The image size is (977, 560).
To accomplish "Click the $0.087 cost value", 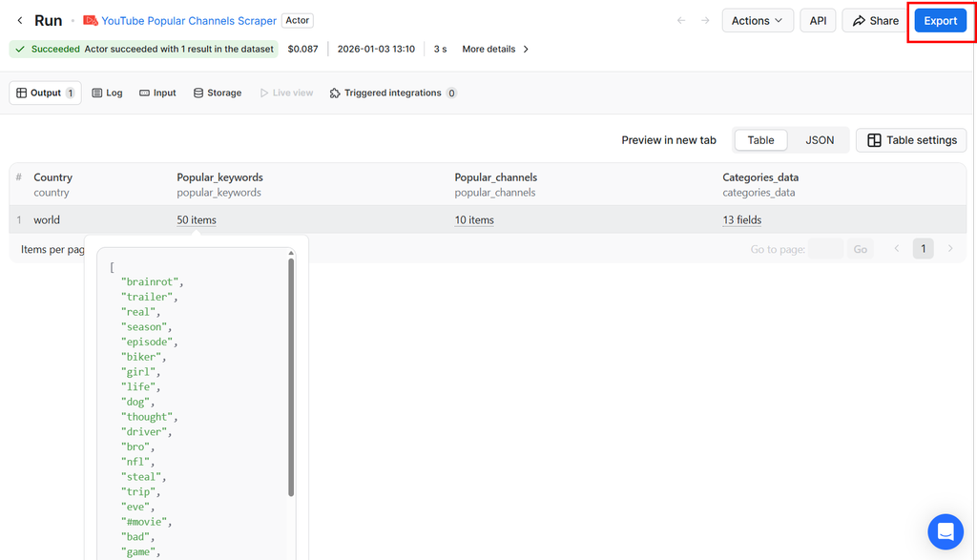I will 302,50.
